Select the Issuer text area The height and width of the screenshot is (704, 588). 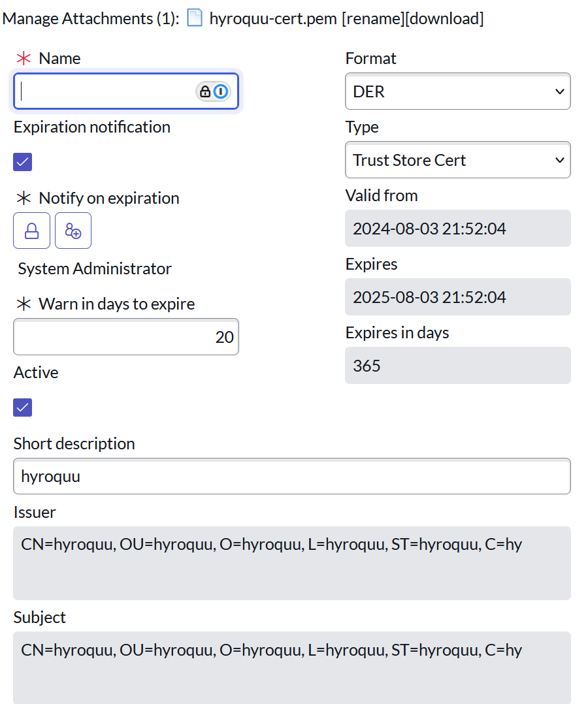click(292, 562)
